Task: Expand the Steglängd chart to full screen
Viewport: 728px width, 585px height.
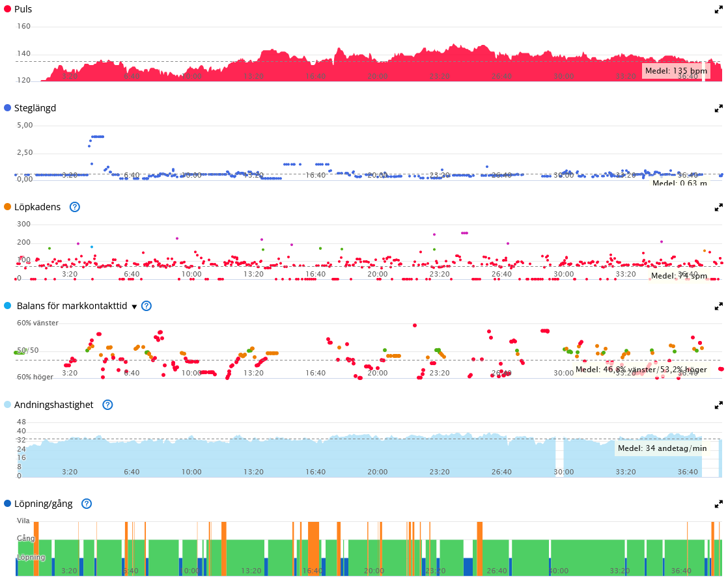Action: tap(718, 109)
